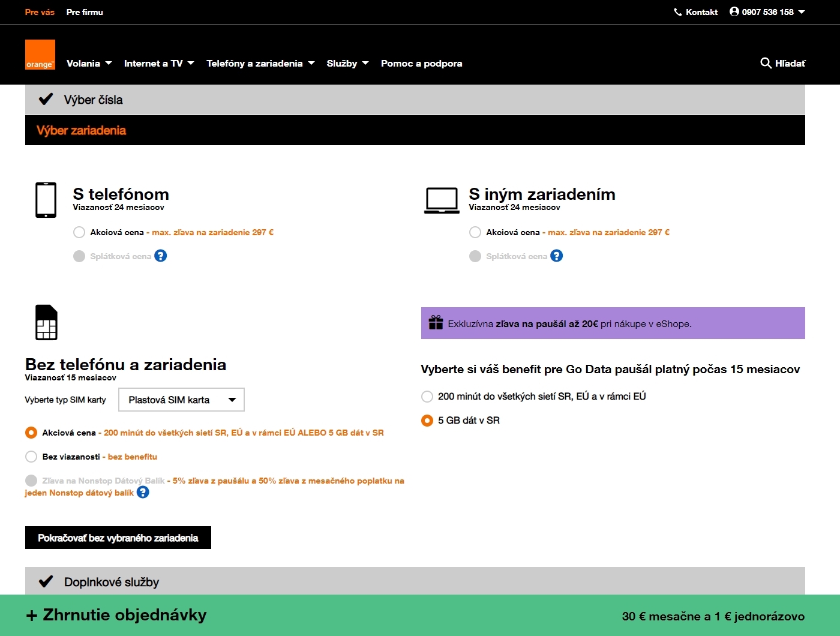Switch to the Pre vás tab
Screen dimensions: 840x636
(40, 12)
